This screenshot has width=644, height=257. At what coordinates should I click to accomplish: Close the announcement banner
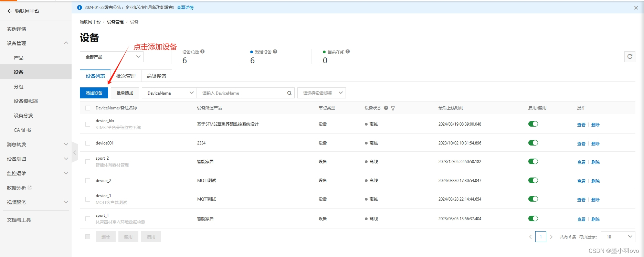pos(636,8)
